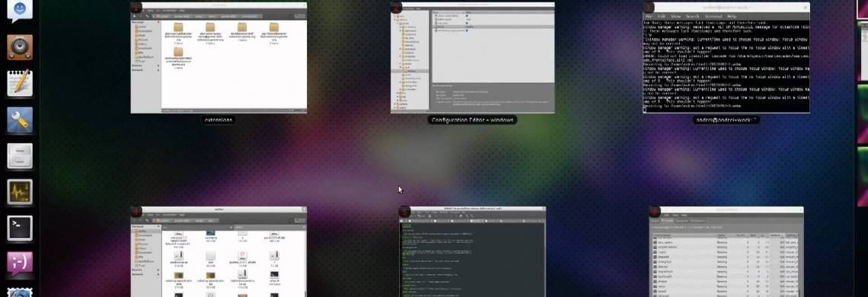The image size is (868, 297).
Task: Switch to File Systems tab in System Monitor
Action: click(x=697, y=221)
